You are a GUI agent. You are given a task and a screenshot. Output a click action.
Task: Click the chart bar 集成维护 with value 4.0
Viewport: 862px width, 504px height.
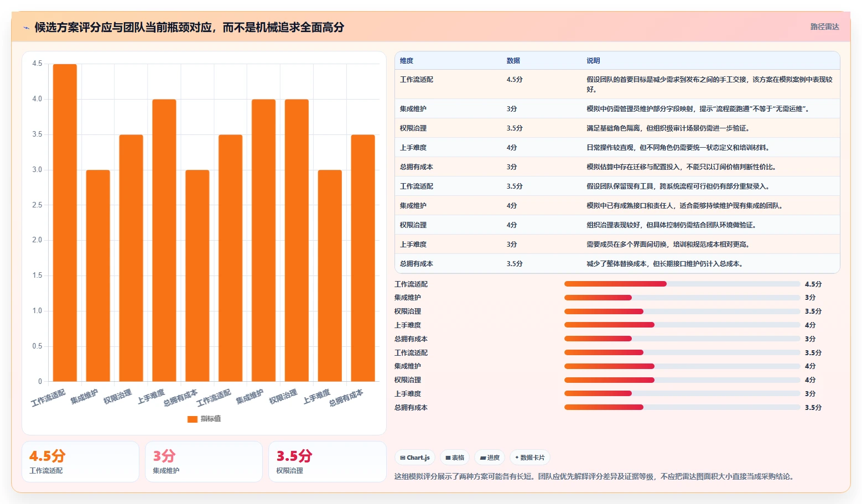(x=263, y=240)
